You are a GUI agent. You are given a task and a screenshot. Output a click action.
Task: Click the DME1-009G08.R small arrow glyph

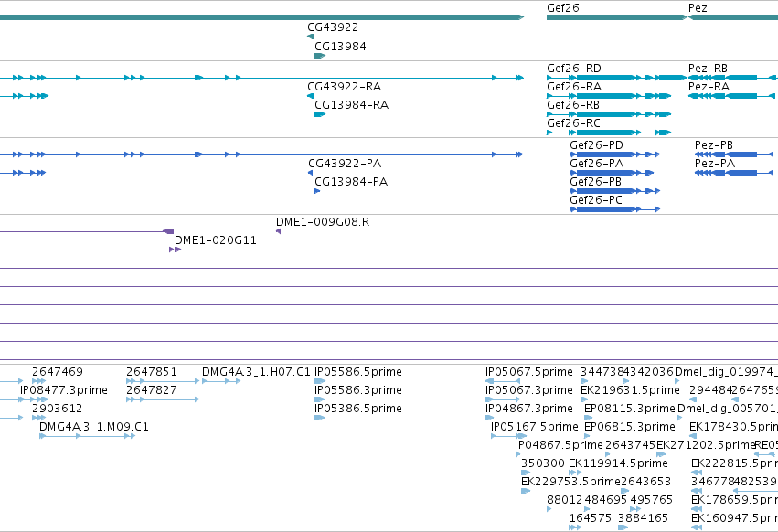(278, 231)
